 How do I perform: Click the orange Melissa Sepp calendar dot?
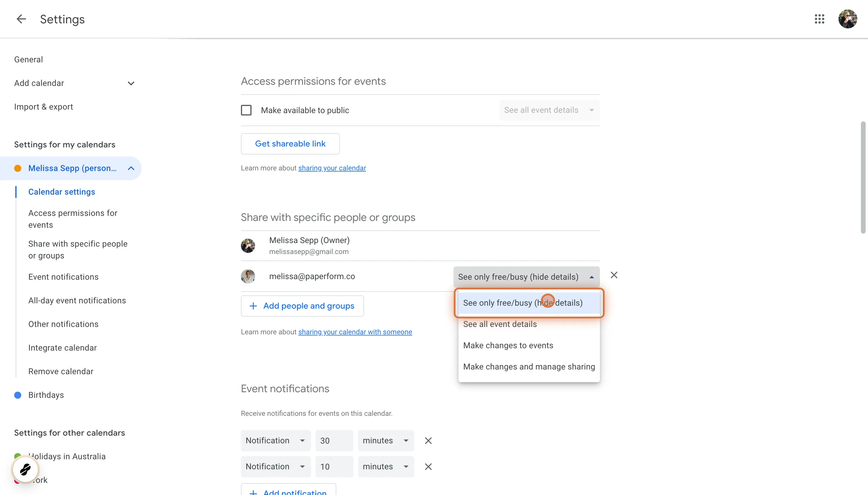(18, 168)
